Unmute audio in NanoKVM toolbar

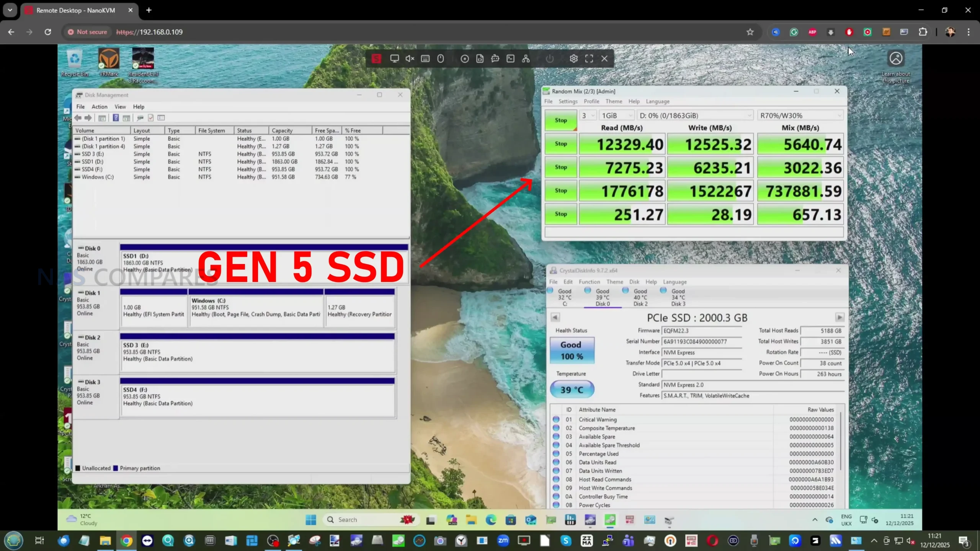pos(410,59)
